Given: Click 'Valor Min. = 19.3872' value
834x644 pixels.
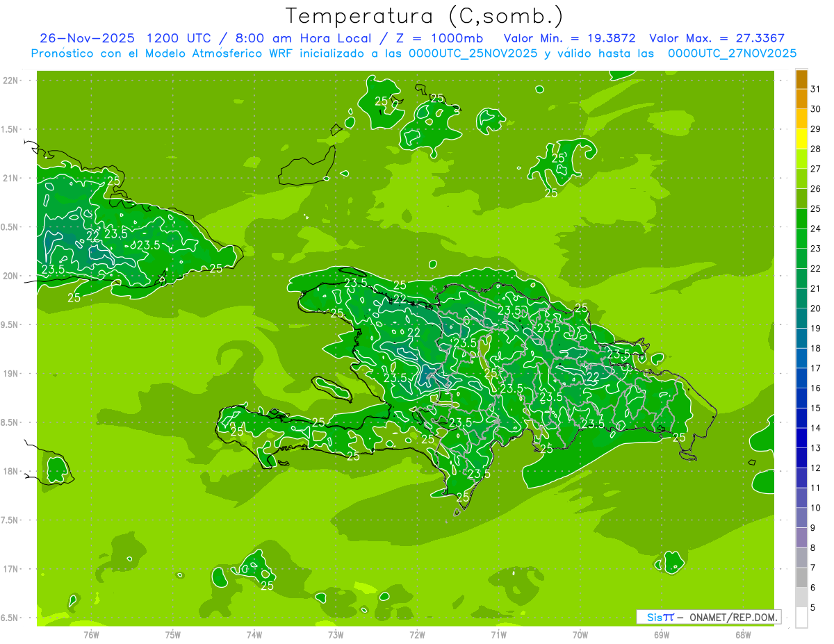Looking at the screenshot, I should pyautogui.click(x=569, y=38).
